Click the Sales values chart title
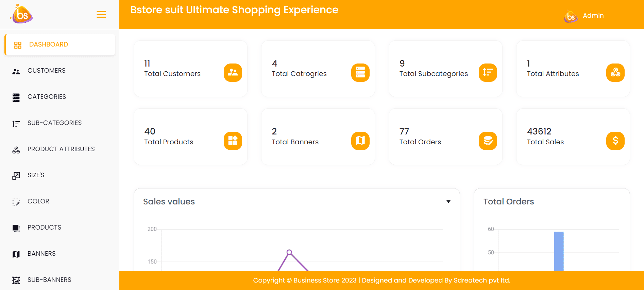The height and width of the screenshot is (290, 644). (x=169, y=202)
